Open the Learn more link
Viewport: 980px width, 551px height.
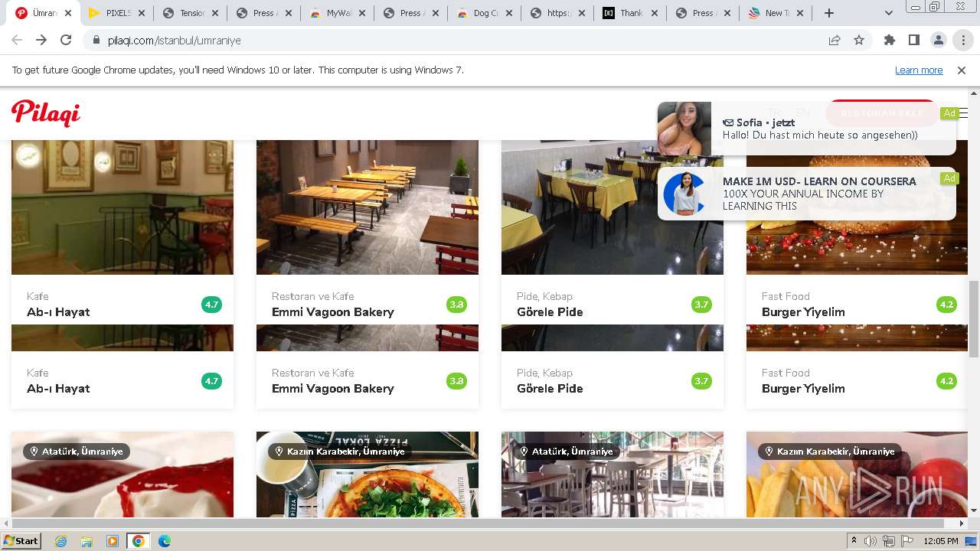919,70
